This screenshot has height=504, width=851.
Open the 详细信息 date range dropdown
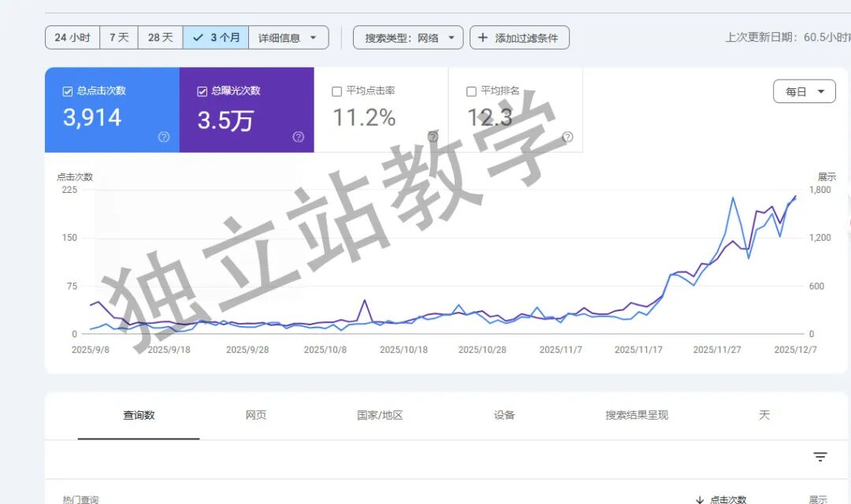pos(288,38)
